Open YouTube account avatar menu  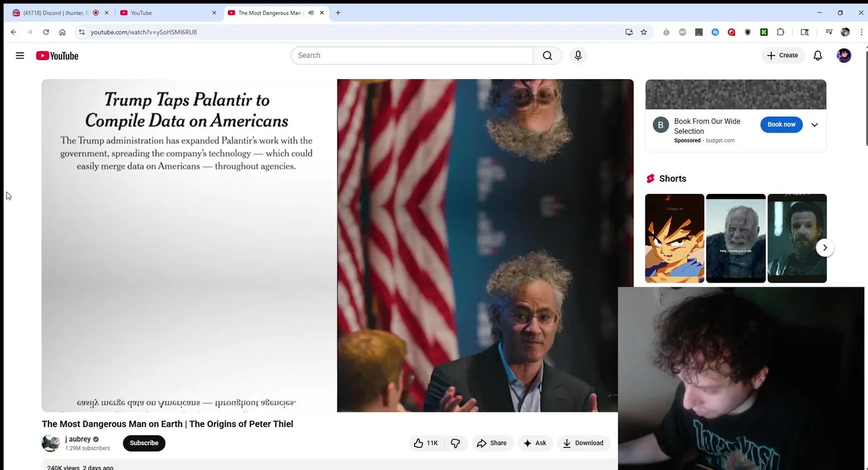[844, 55]
